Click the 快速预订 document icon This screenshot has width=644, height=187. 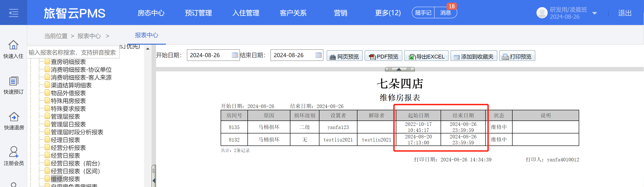pyautogui.click(x=13, y=81)
